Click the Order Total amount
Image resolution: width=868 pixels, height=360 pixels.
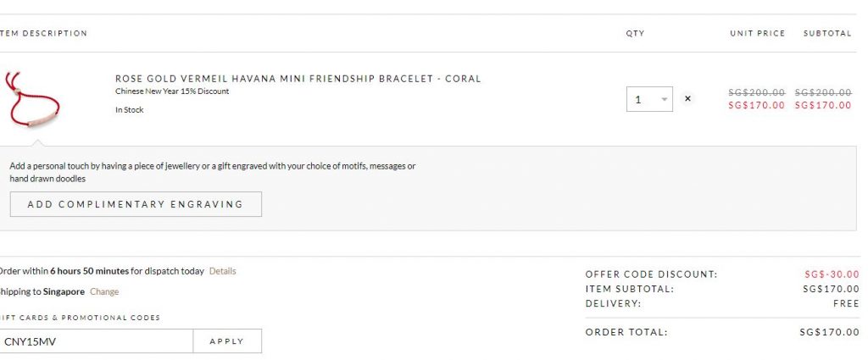click(x=829, y=332)
